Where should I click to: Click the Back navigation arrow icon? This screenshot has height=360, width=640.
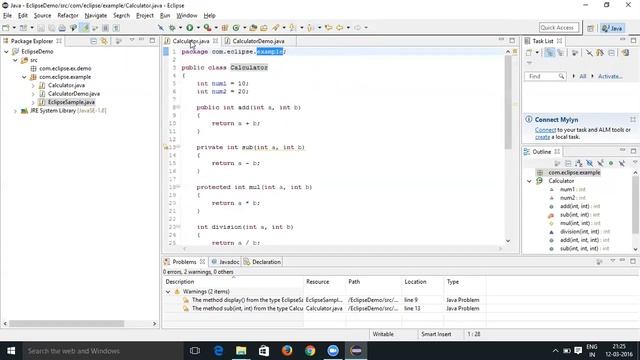pos(340,28)
